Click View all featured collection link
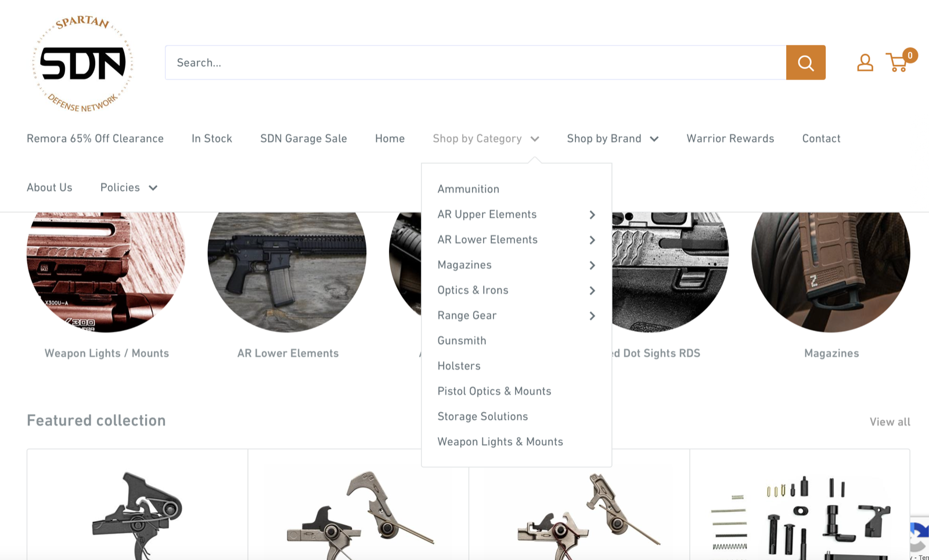 [x=890, y=422]
